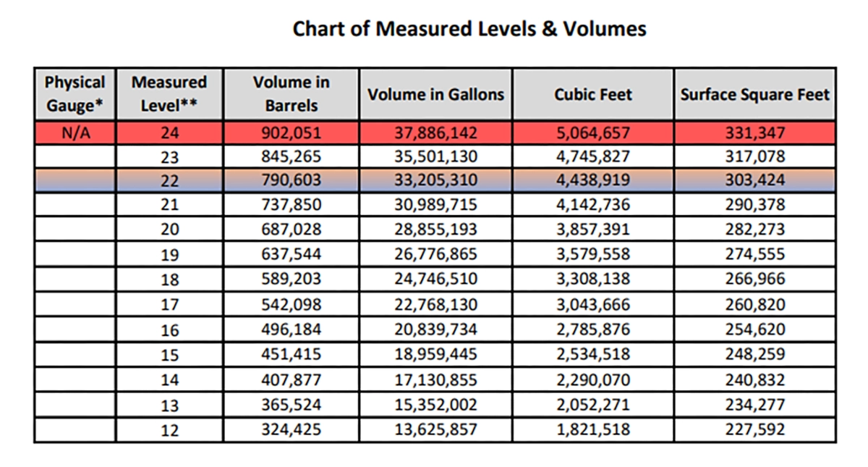Click barrels value '845,265'

click(291, 157)
